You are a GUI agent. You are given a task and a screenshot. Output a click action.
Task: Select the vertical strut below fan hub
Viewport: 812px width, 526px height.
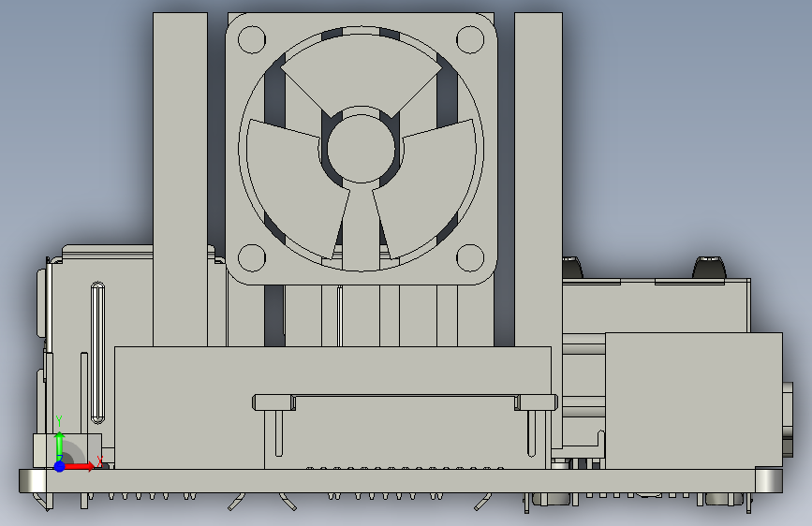[361, 226]
